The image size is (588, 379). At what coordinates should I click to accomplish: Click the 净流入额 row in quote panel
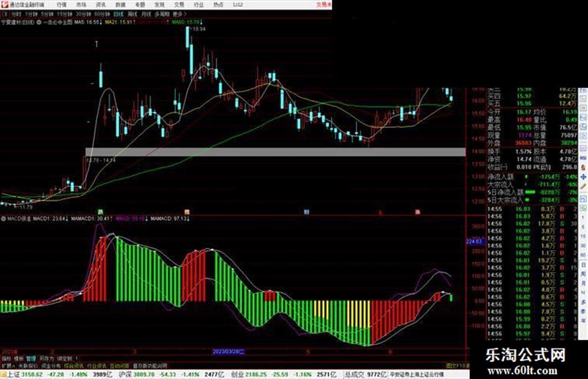point(532,177)
